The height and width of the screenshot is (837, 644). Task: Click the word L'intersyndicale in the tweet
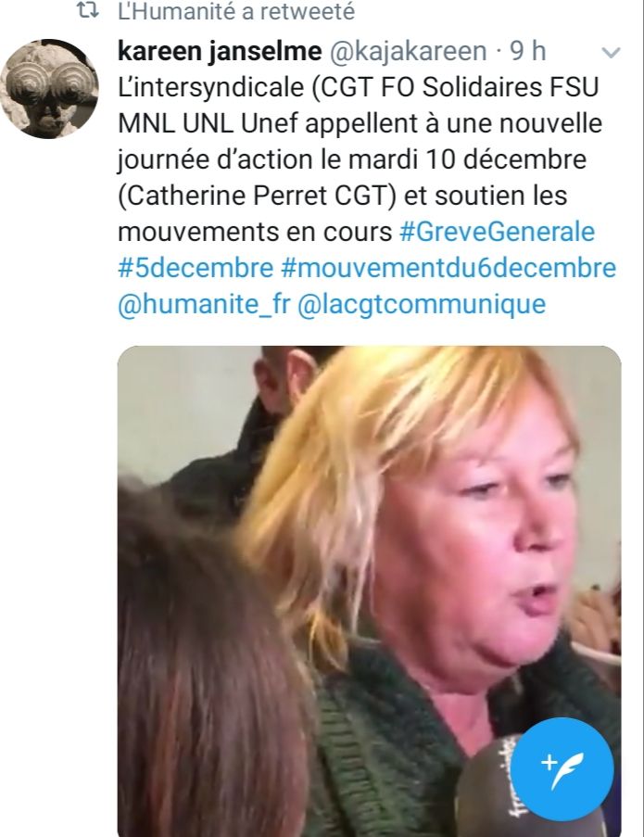point(210,87)
